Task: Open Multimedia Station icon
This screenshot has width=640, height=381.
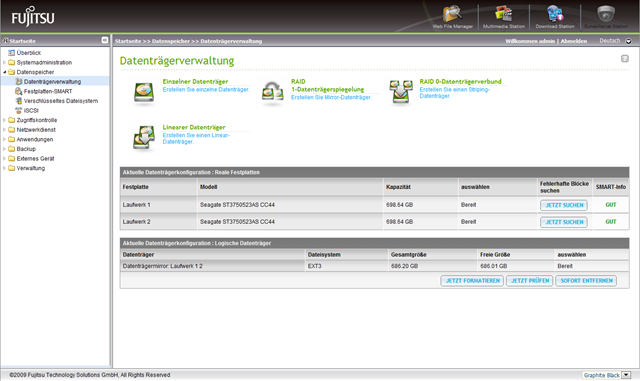Action: tap(503, 14)
